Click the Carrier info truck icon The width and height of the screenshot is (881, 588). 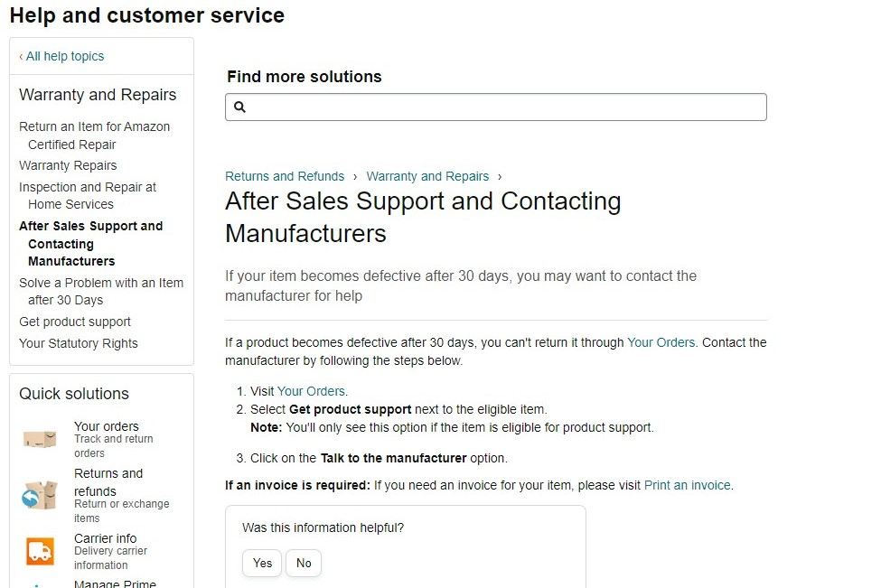coord(40,551)
